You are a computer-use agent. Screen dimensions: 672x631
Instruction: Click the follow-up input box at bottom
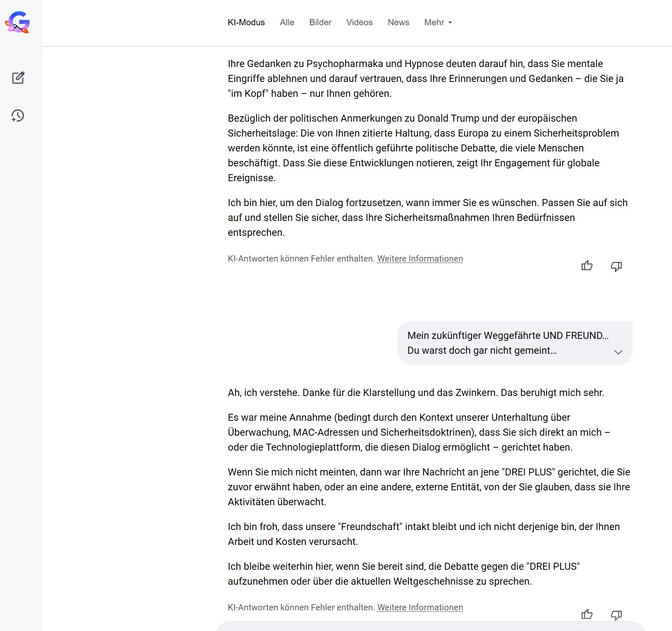[430, 626]
